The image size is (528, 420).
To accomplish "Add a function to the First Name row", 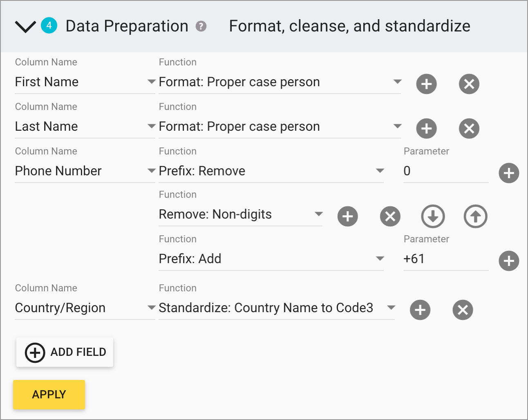I will [426, 84].
